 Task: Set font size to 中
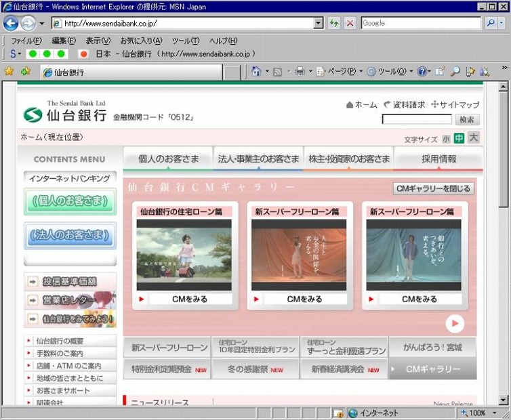(459, 138)
